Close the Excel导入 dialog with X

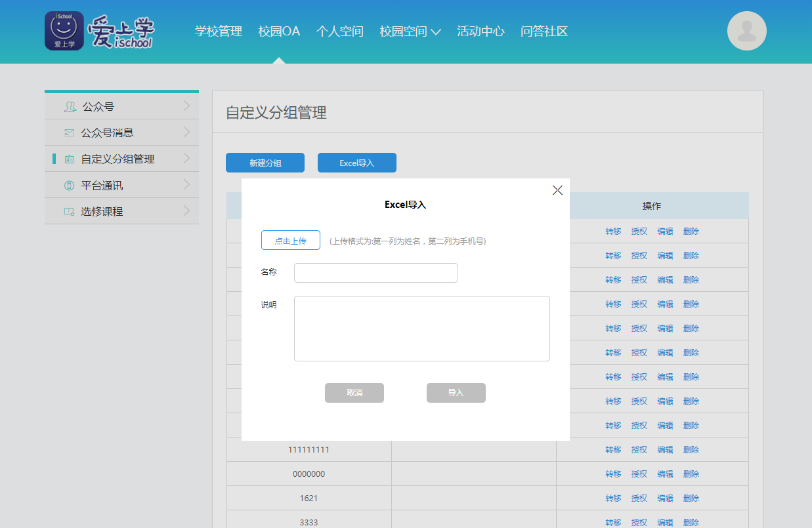click(x=557, y=190)
